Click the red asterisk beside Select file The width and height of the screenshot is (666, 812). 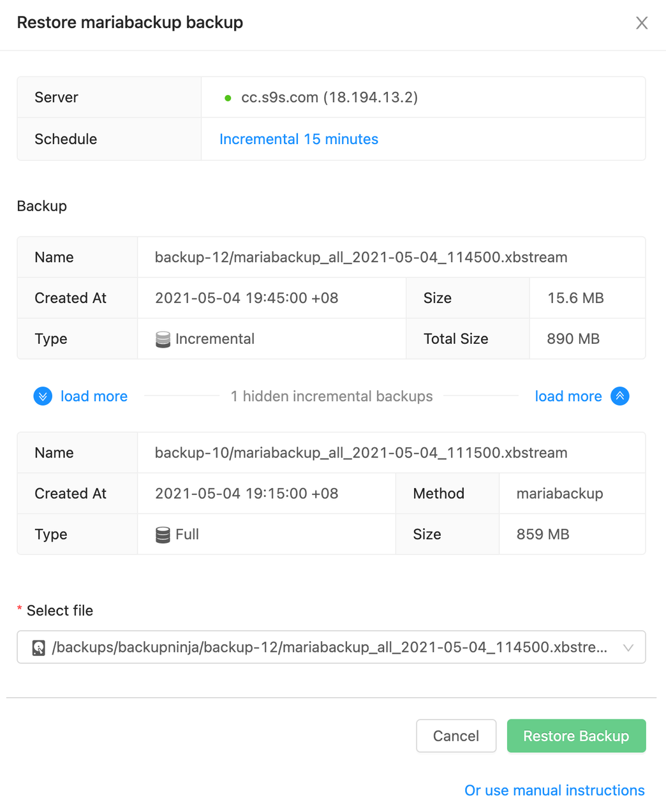pyautogui.click(x=20, y=609)
